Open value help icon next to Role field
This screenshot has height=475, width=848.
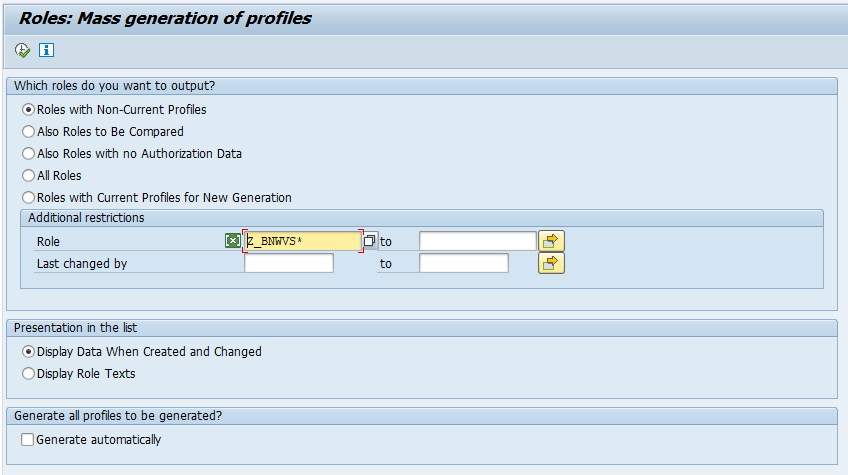369,241
